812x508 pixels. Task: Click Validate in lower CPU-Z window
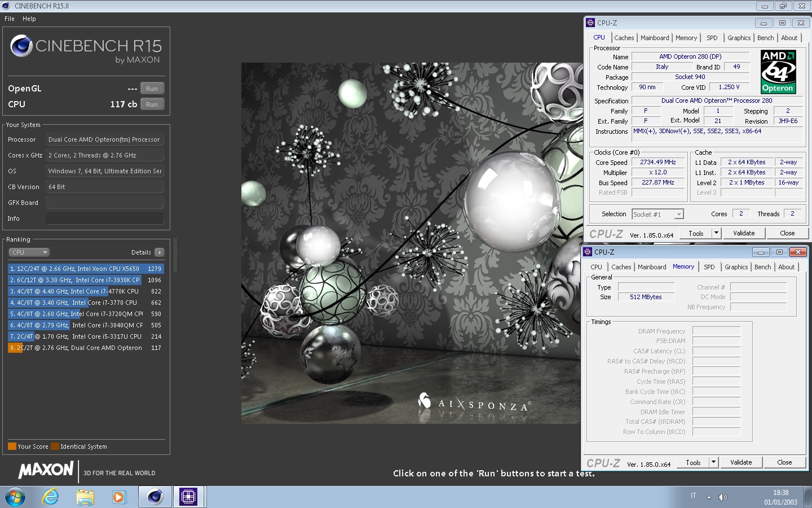click(741, 462)
